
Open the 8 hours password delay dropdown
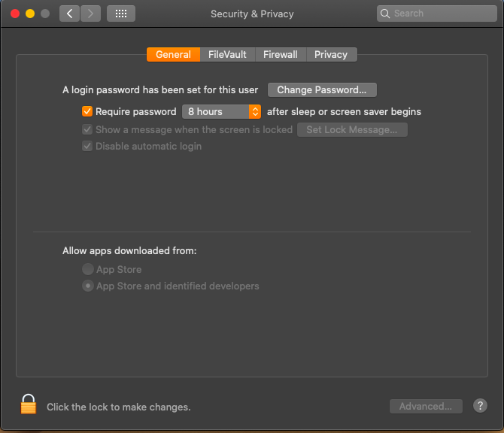(222, 111)
